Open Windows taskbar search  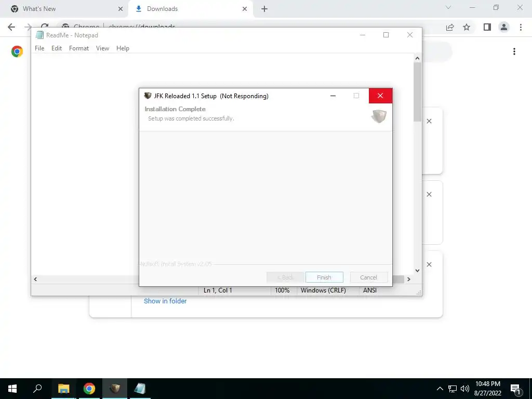tap(37, 389)
